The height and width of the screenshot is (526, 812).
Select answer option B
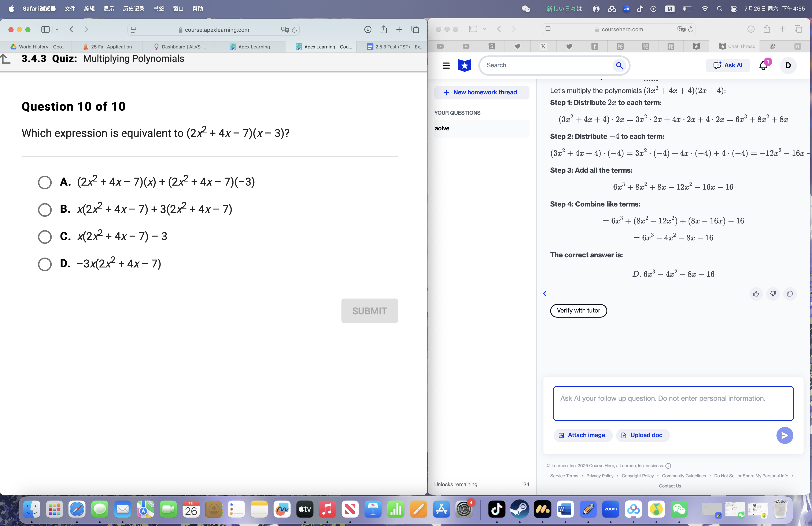[45, 210]
